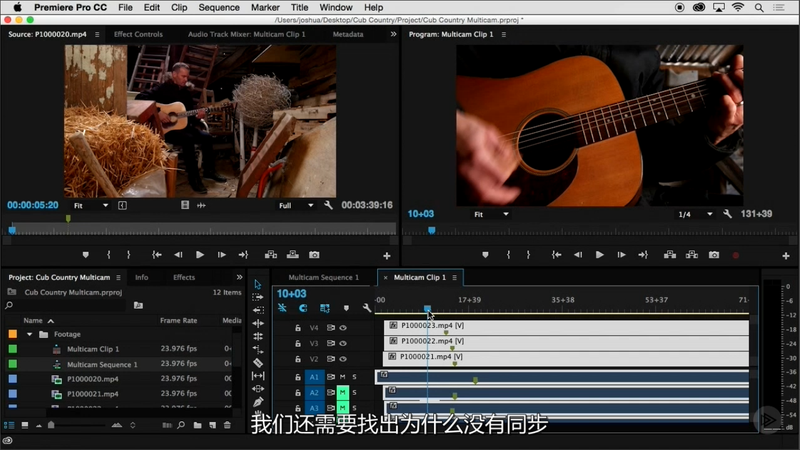This screenshot has width=800, height=450.
Task: Toggle A1 track targeting
Action: tap(314, 377)
